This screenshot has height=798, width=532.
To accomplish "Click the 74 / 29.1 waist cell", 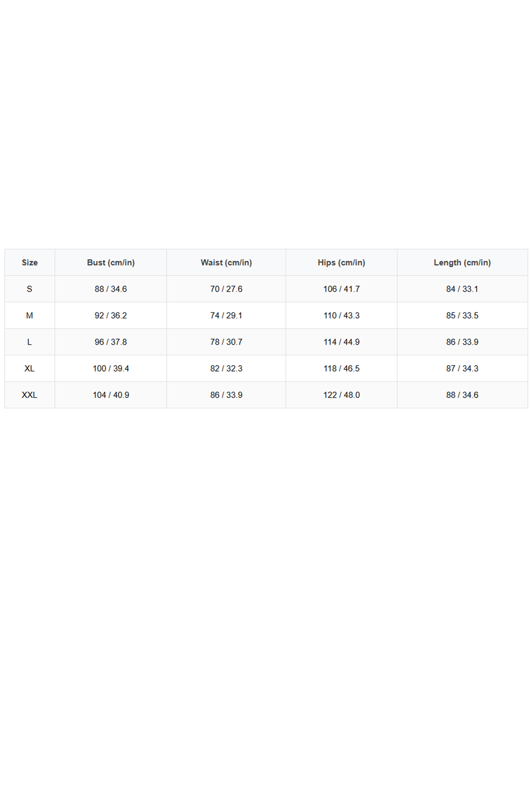I will pyautogui.click(x=226, y=315).
